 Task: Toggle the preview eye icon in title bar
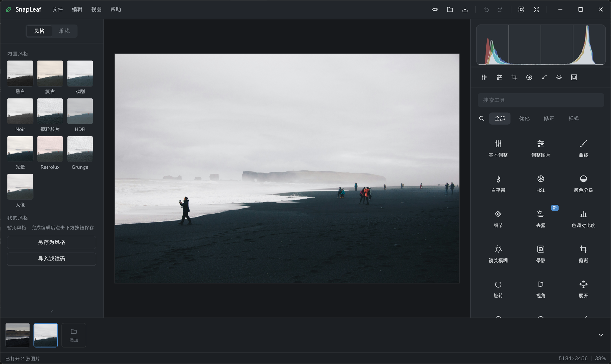point(435,9)
